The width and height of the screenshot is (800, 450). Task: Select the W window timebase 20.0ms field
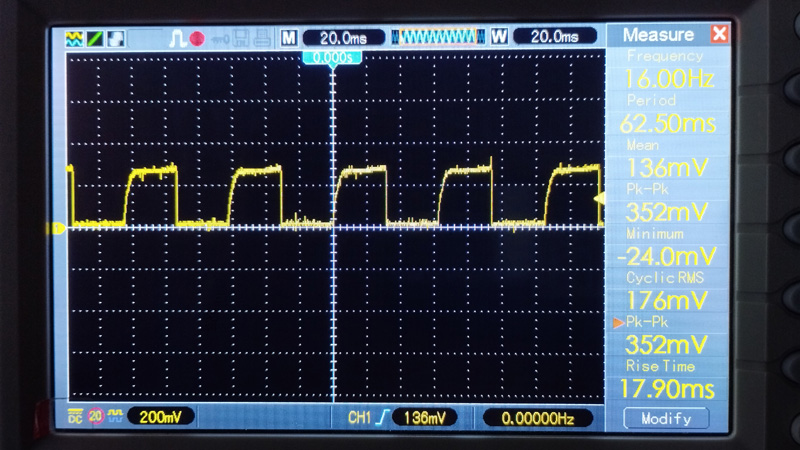pos(553,37)
